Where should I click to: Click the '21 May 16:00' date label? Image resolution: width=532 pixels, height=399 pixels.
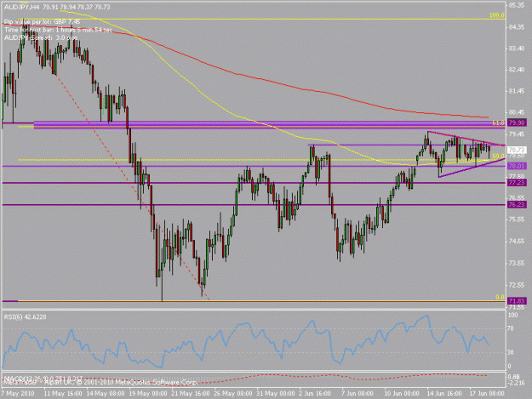(191, 393)
